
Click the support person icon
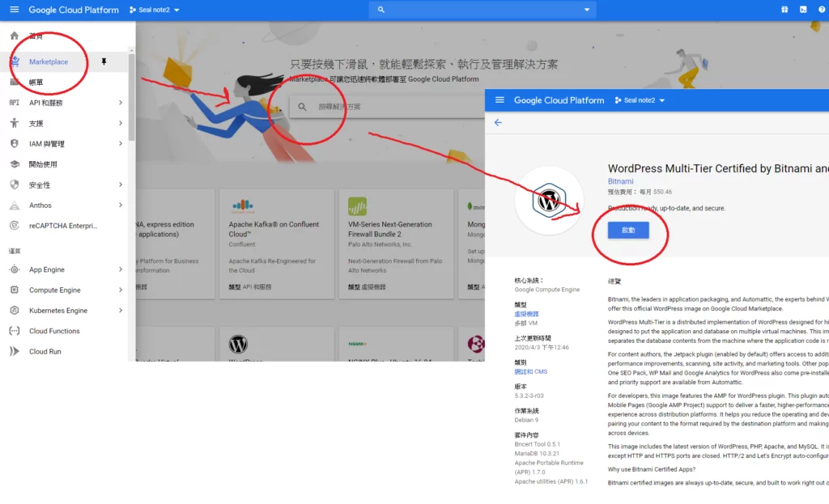coord(15,123)
